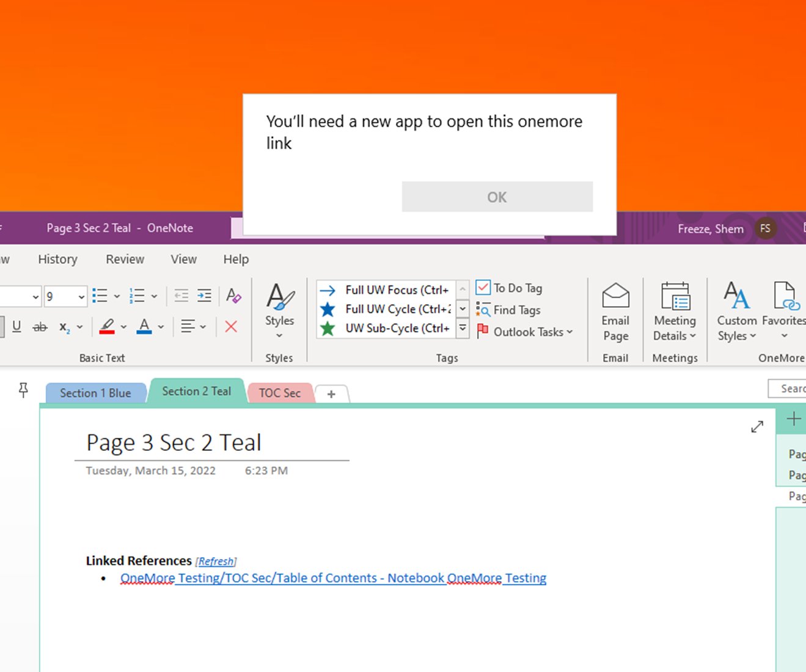Pin the navigation pane

(x=23, y=389)
